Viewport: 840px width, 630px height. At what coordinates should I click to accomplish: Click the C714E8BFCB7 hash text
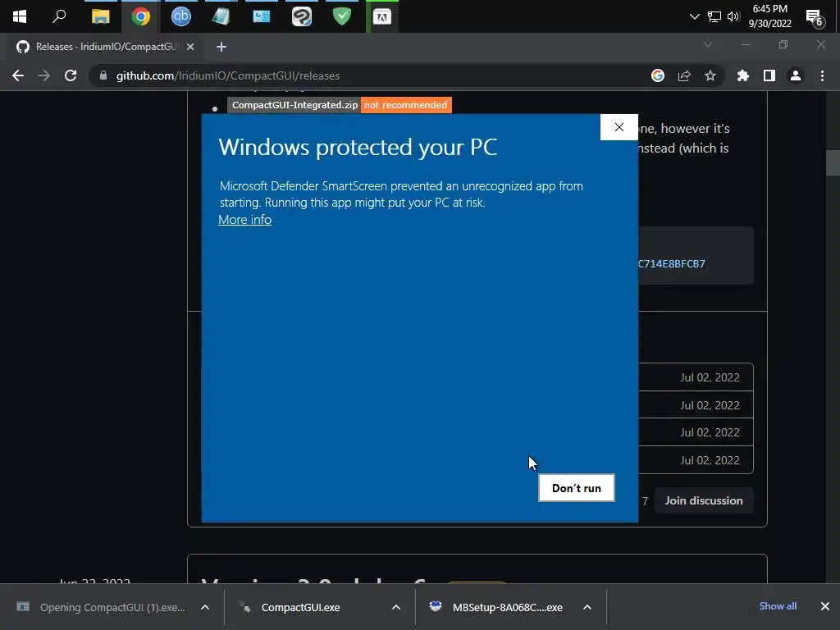(x=672, y=263)
